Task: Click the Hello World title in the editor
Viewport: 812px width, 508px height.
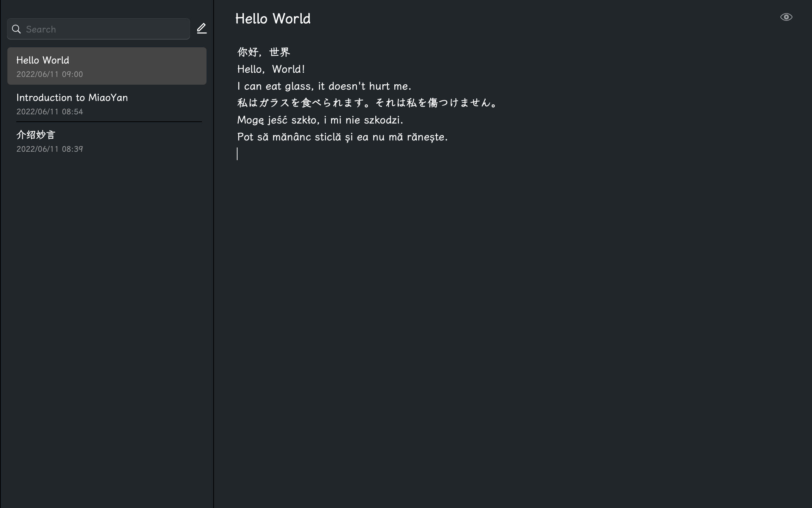Action: 273,19
